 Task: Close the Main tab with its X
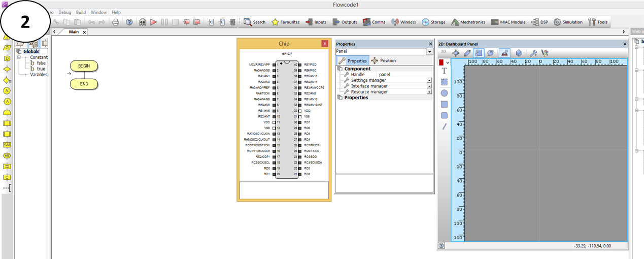click(x=84, y=32)
